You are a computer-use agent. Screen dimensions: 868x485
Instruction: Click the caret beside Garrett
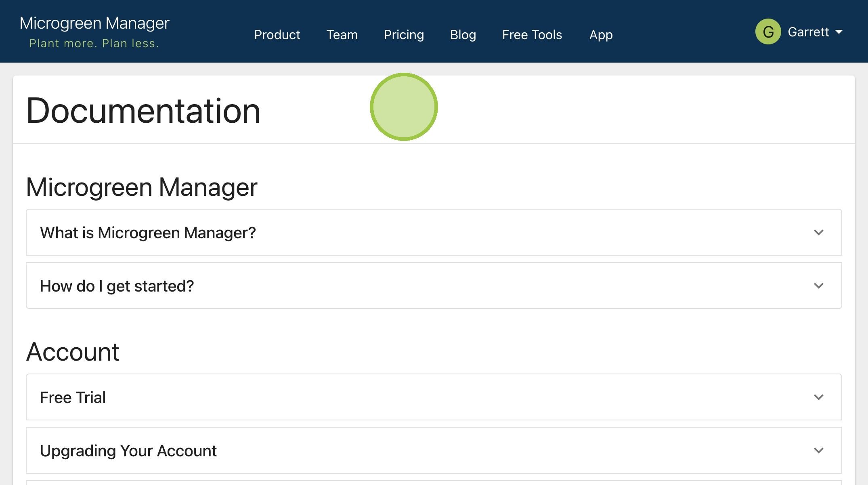point(839,32)
